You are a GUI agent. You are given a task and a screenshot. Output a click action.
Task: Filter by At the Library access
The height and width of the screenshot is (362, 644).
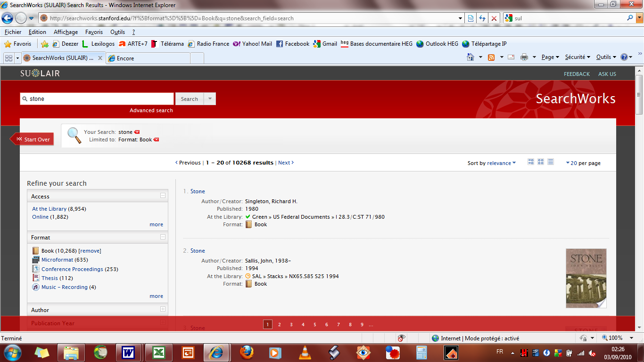(x=50, y=209)
